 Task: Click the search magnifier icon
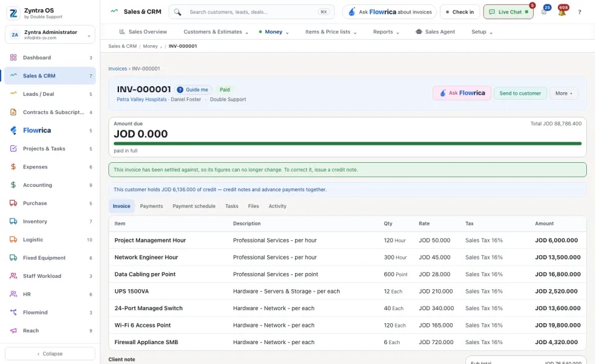point(178,12)
